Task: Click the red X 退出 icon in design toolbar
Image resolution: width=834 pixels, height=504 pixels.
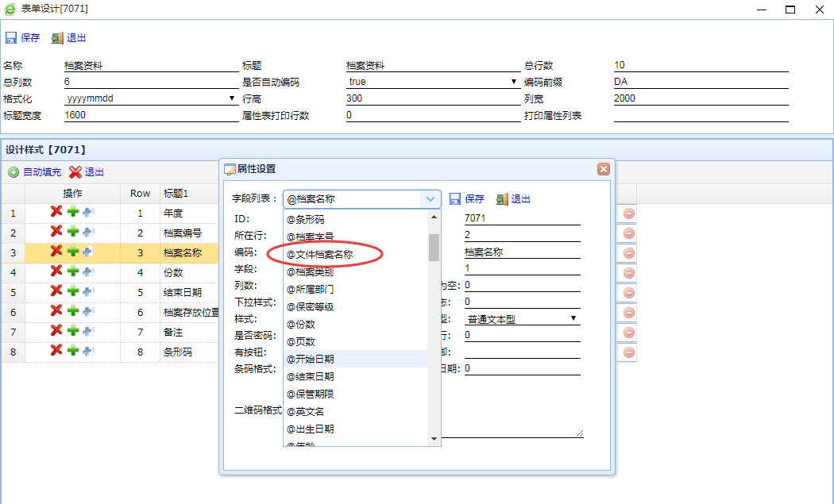Action: pos(75,172)
